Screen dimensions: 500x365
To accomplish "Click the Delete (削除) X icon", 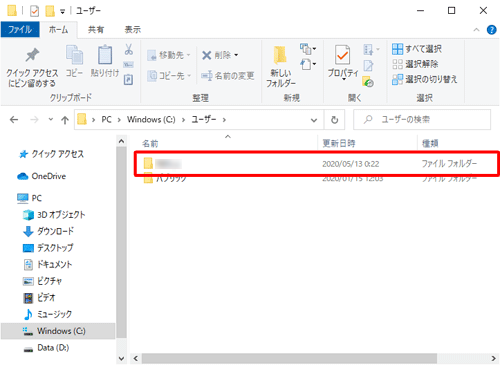I will 207,55.
